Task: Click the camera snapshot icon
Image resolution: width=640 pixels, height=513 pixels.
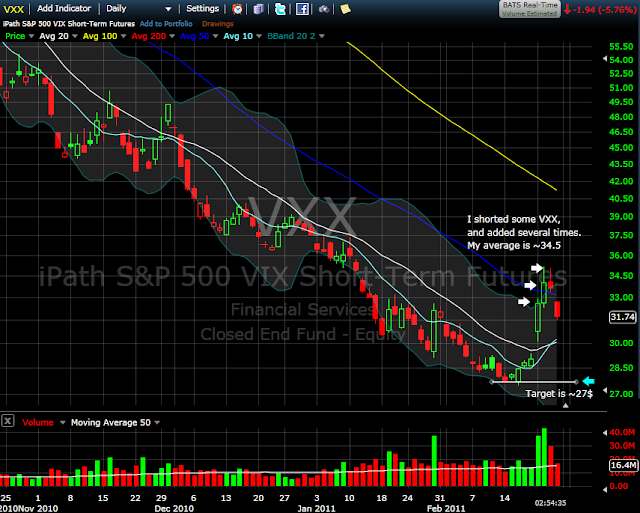Action: pos(324,9)
